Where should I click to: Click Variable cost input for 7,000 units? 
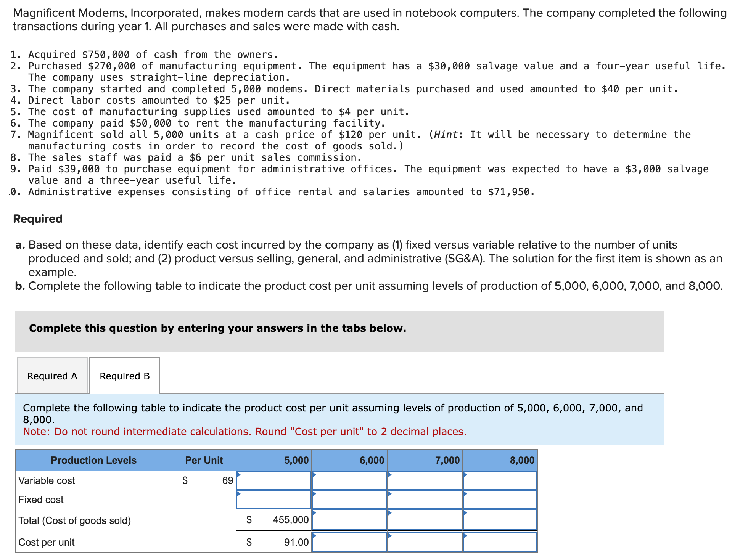click(425, 480)
